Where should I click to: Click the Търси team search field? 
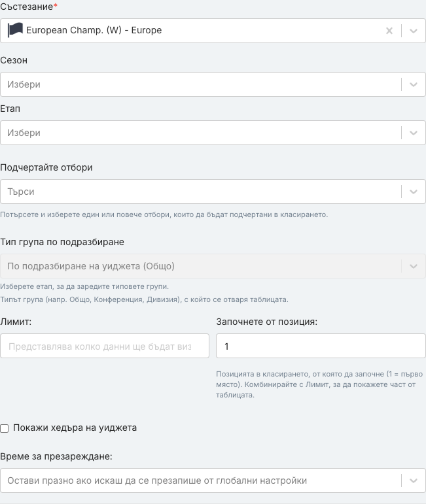click(213, 192)
